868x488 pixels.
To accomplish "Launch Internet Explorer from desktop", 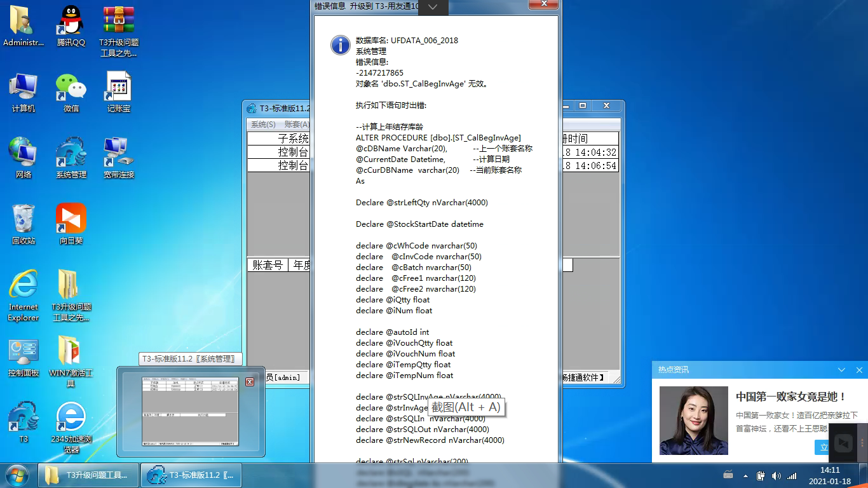I will [x=24, y=296].
